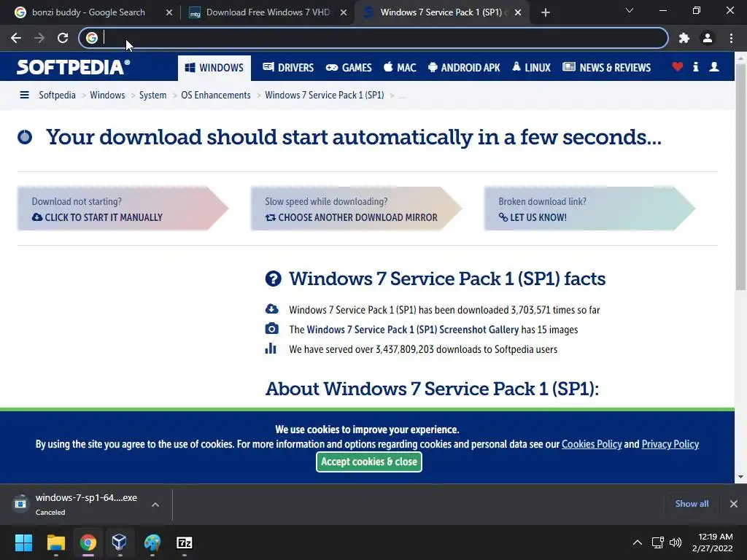Click into the address bar field
The height and width of the screenshot is (560, 747).
coord(373,38)
